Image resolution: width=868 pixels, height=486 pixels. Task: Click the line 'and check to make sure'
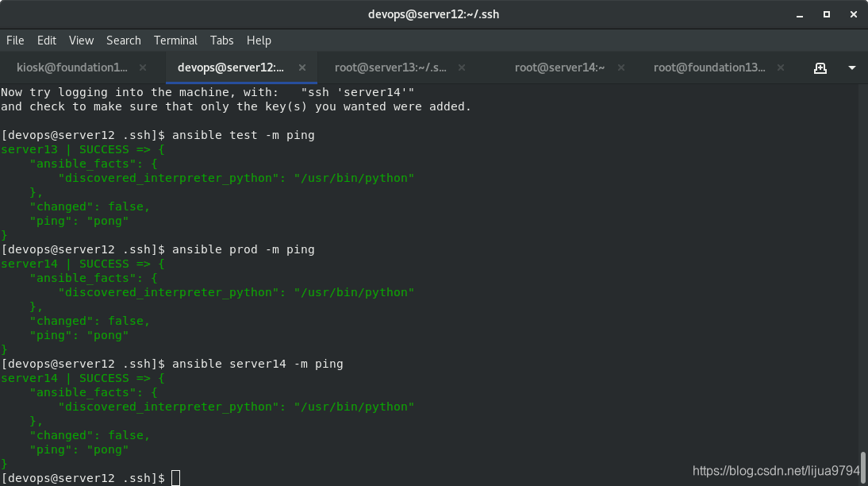[x=236, y=106]
